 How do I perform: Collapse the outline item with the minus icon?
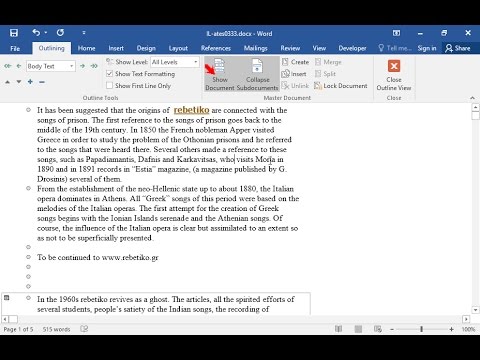tap(42, 82)
